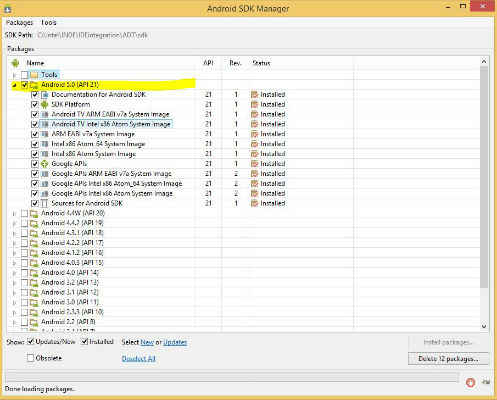Click the SDK Path field
Viewport: 497px width, 400px height.
pyautogui.click(x=92, y=35)
